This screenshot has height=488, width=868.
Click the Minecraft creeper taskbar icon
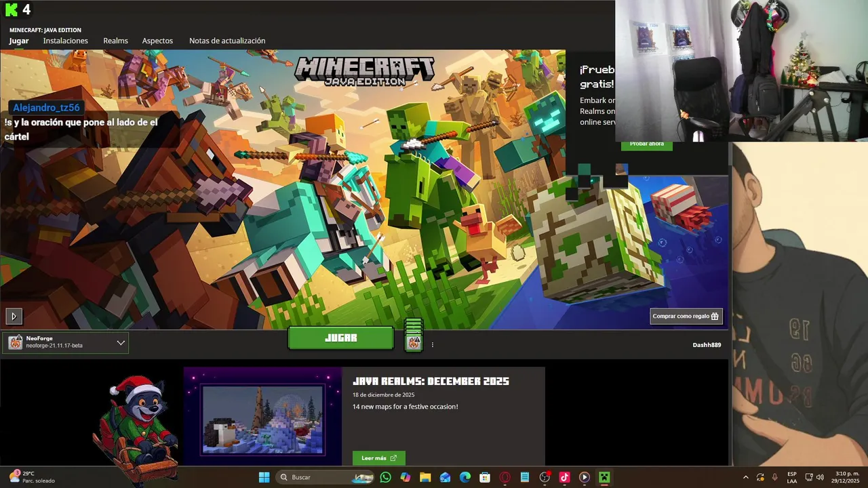click(x=604, y=477)
